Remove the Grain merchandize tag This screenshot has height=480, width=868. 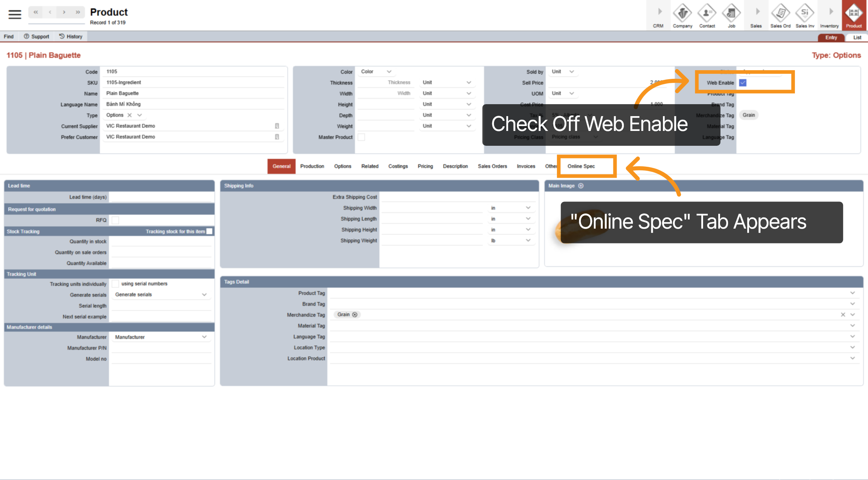click(355, 314)
